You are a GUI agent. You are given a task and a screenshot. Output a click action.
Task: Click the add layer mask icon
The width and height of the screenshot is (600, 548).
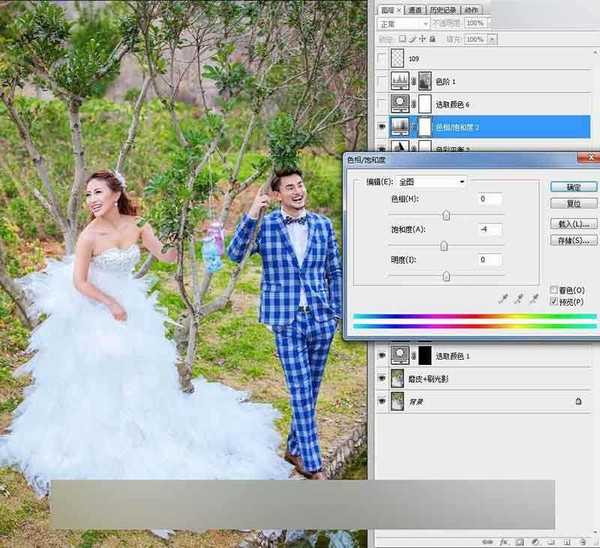click(x=519, y=542)
